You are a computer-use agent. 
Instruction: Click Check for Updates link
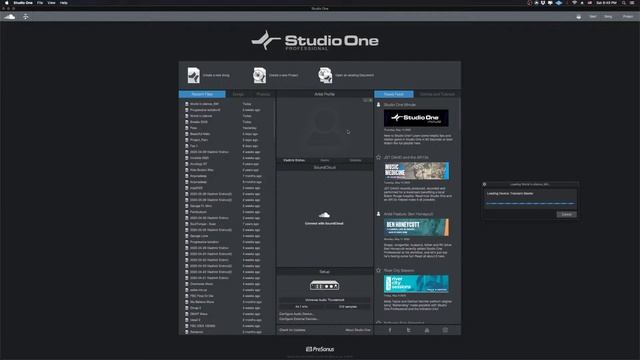(x=292, y=330)
